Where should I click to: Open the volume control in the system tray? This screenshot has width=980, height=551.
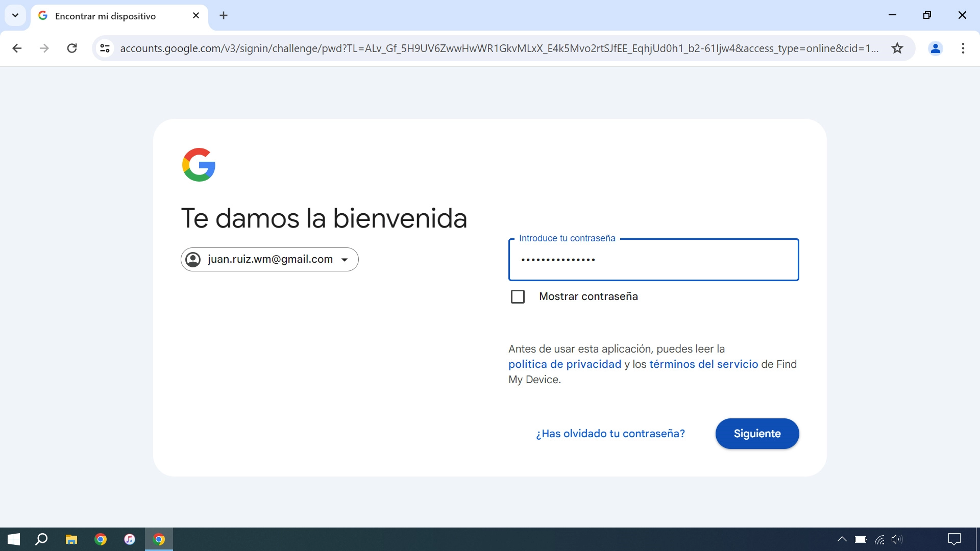coord(897,539)
